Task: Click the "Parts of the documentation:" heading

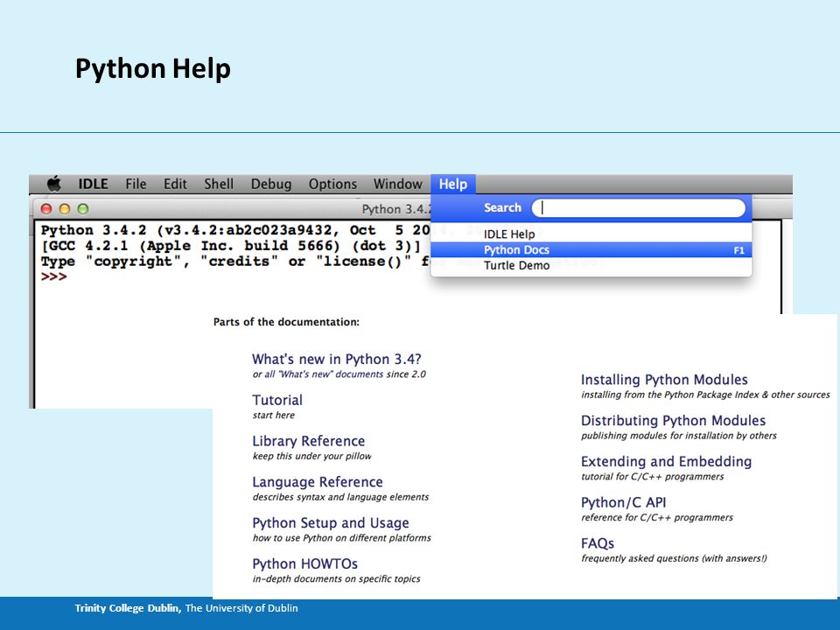Action: tap(286, 322)
